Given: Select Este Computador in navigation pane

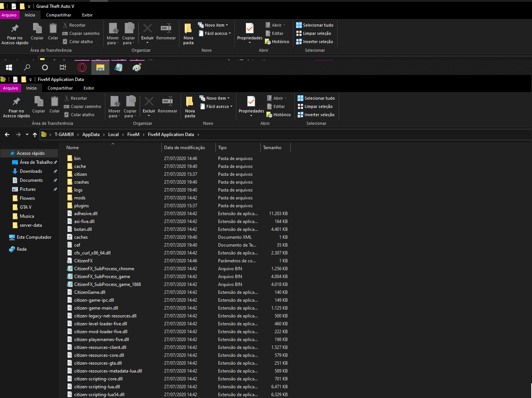Looking at the screenshot, I should point(34,237).
